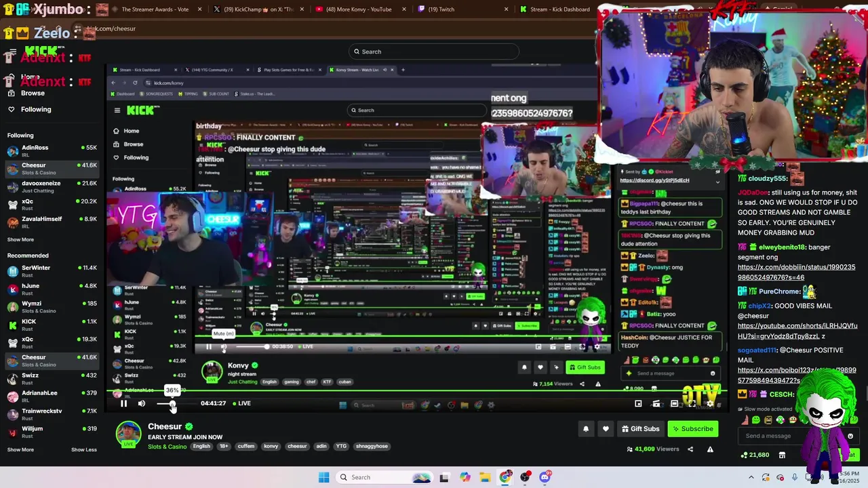The height and width of the screenshot is (488, 868).
Task: Open Browse in the Kick sidebar
Action: click(x=33, y=93)
